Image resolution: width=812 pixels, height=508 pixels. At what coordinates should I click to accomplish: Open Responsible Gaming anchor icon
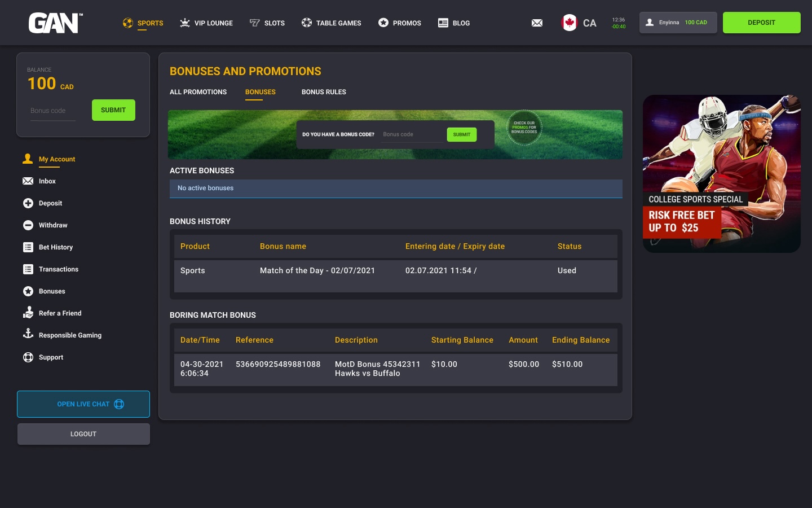28,334
